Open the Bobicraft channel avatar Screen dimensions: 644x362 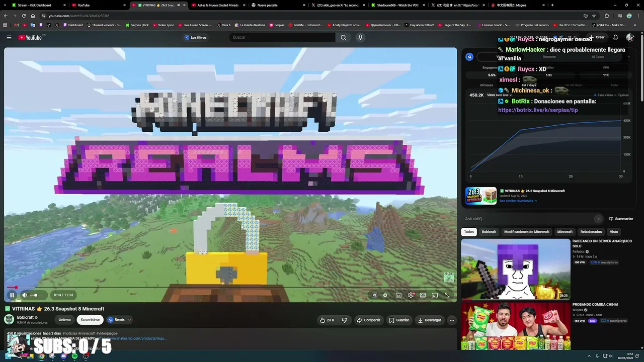[9, 319]
